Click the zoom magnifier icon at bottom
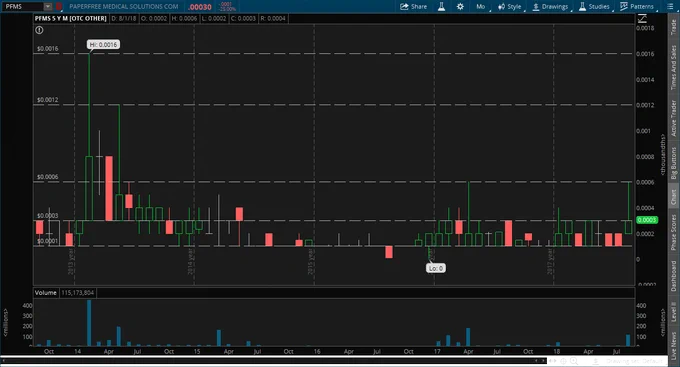 click(574, 361)
